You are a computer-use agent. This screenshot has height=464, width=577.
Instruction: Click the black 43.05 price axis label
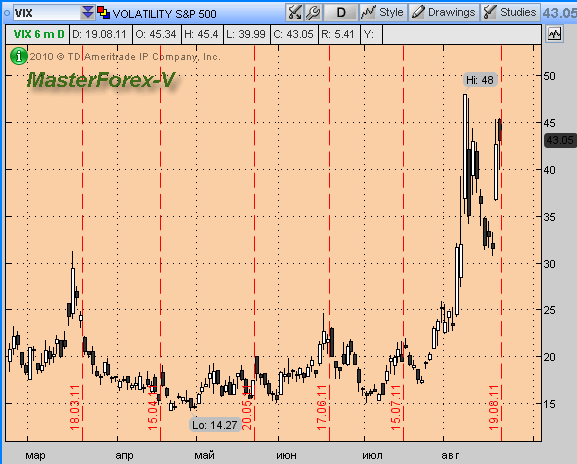tap(560, 140)
